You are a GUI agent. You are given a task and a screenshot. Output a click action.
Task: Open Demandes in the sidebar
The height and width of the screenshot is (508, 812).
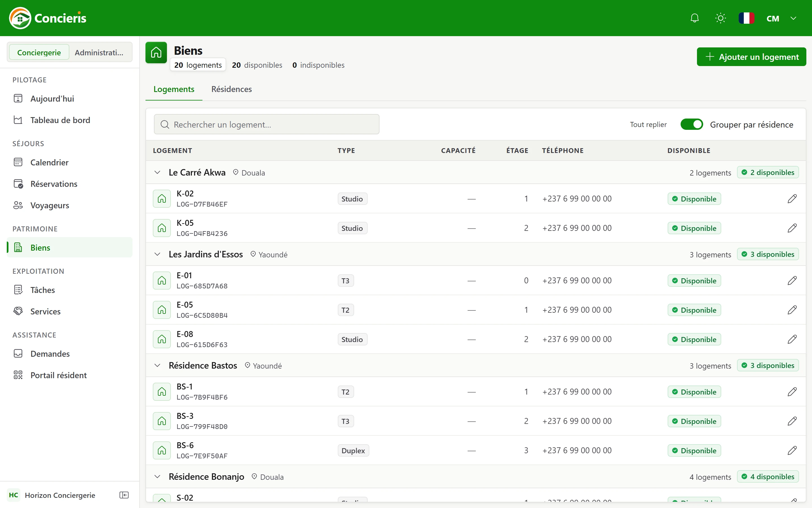point(69,354)
